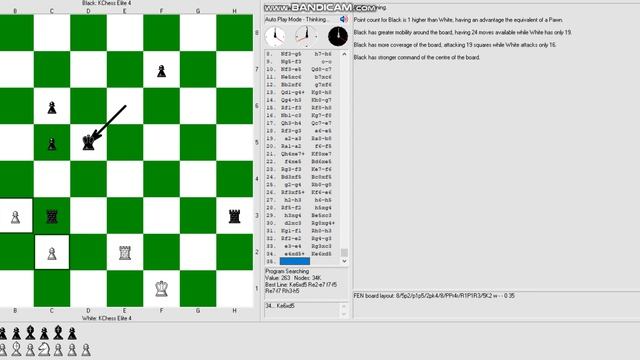The width and height of the screenshot is (640, 360).
Task: Click the move list scrollbar thumb
Action: pos(344,252)
